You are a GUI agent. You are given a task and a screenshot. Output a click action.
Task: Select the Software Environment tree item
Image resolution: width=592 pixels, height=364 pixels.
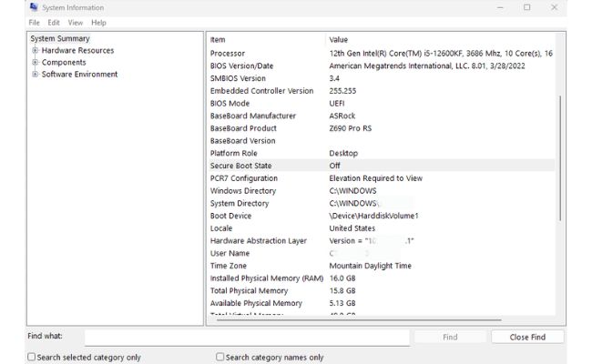point(79,75)
